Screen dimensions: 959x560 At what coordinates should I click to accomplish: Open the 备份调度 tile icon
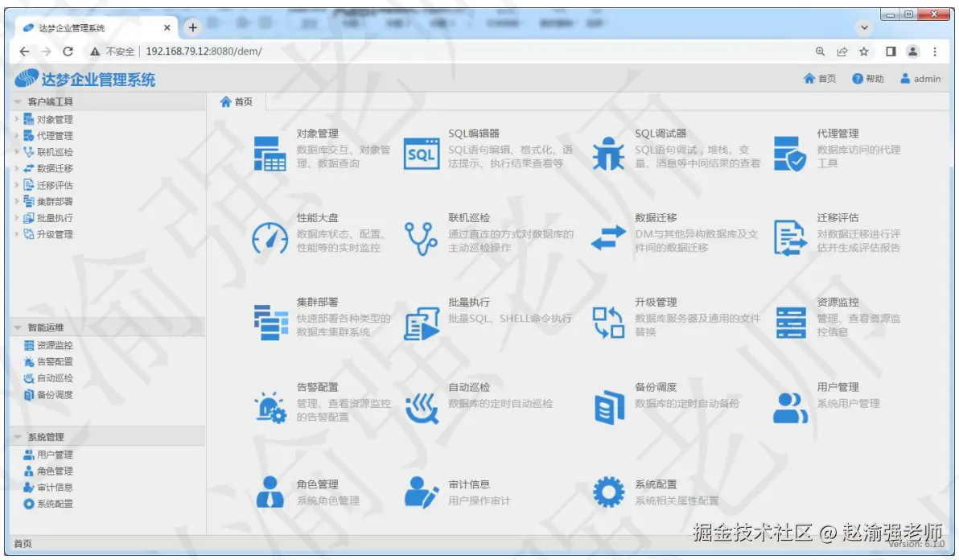(609, 408)
